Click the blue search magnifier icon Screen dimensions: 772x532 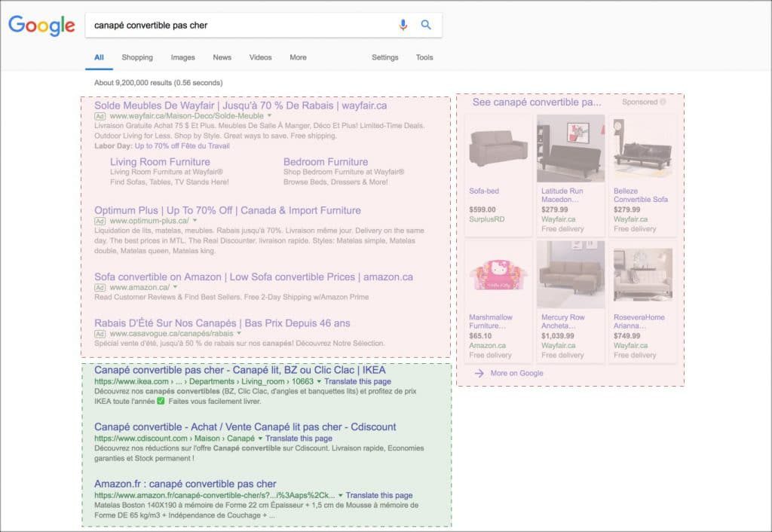(x=426, y=25)
